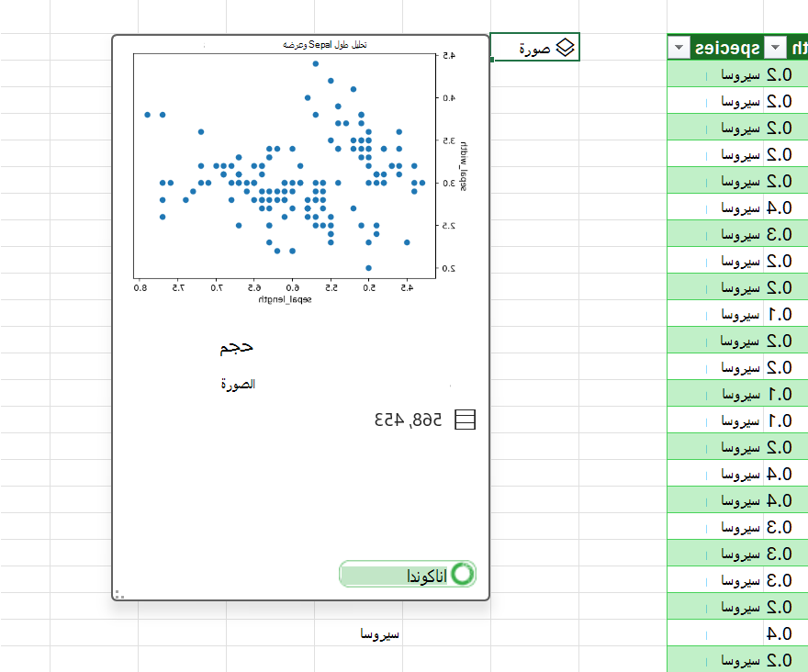Viewport: 808px width, 672px height.
Task: Open the species column filter dropdown
Action: (x=679, y=48)
